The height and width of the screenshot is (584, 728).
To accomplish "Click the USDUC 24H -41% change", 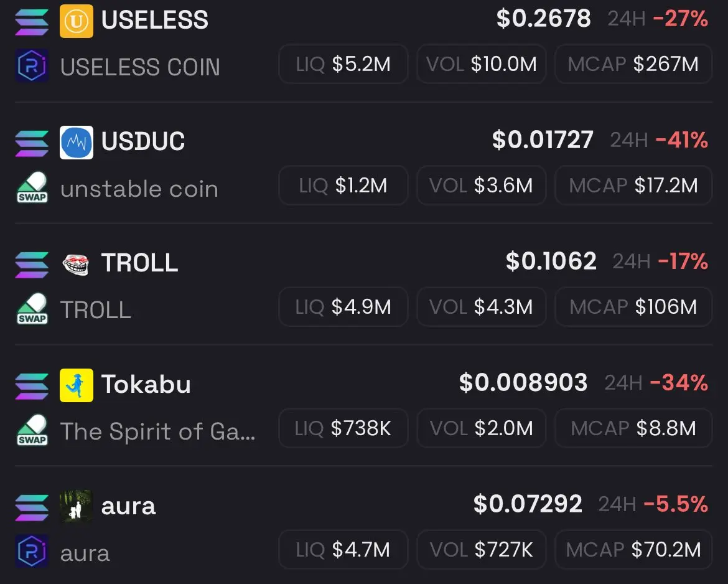I will (x=659, y=140).
